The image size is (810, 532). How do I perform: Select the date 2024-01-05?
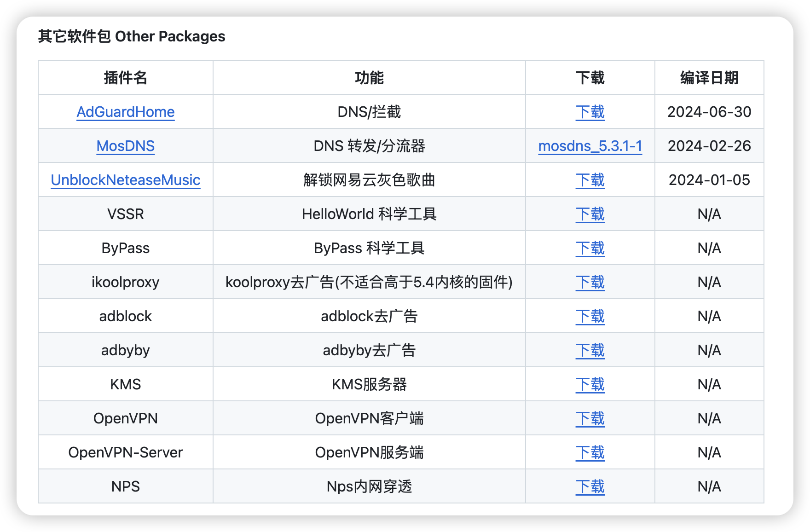point(709,180)
